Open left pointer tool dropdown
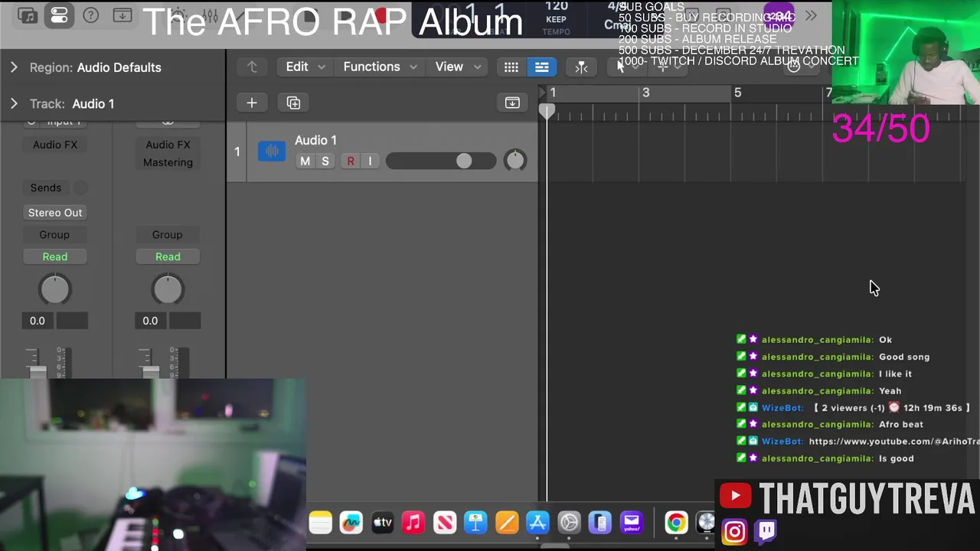The width and height of the screenshot is (980, 551). click(x=626, y=67)
